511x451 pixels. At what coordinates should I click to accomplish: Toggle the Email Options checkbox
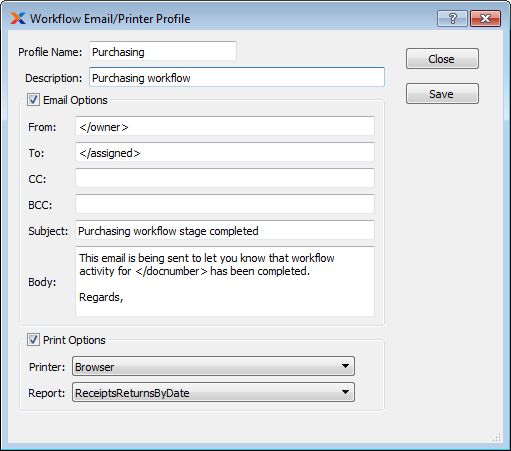coord(33,100)
